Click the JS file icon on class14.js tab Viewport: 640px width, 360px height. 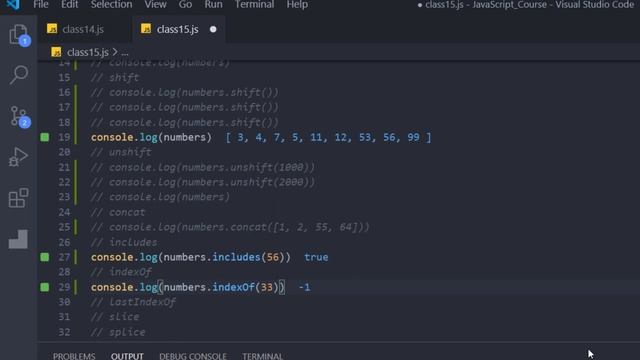[x=52, y=29]
